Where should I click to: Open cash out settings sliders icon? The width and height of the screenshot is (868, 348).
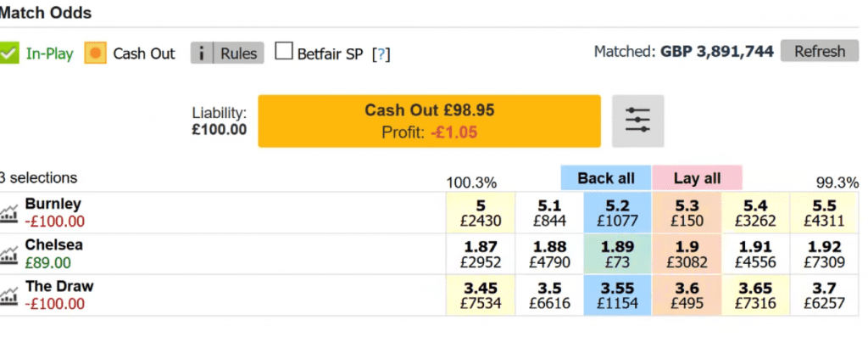(637, 121)
